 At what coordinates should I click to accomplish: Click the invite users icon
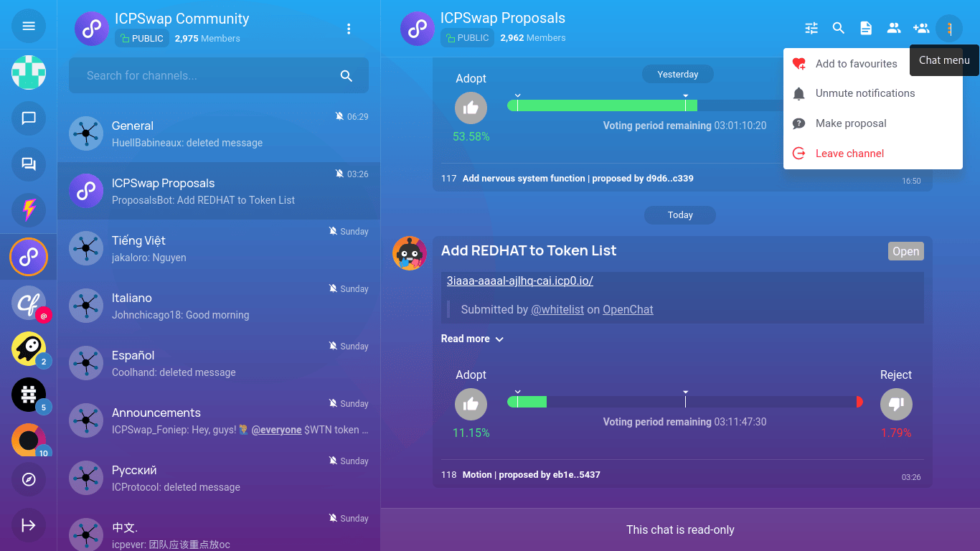(921, 28)
